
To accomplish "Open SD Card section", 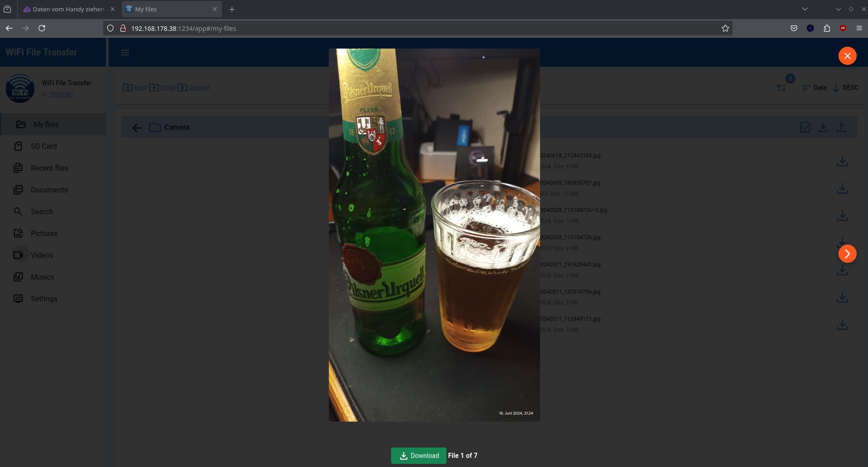I will [53, 146].
